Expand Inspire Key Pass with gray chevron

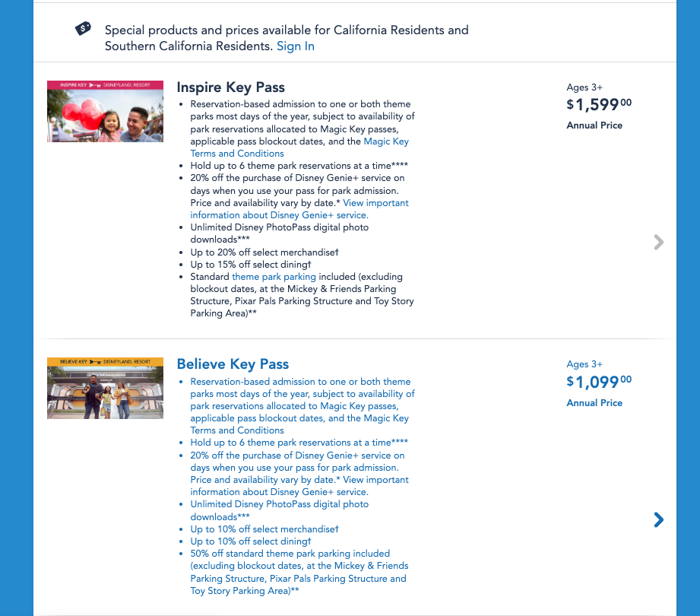[658, 242]
